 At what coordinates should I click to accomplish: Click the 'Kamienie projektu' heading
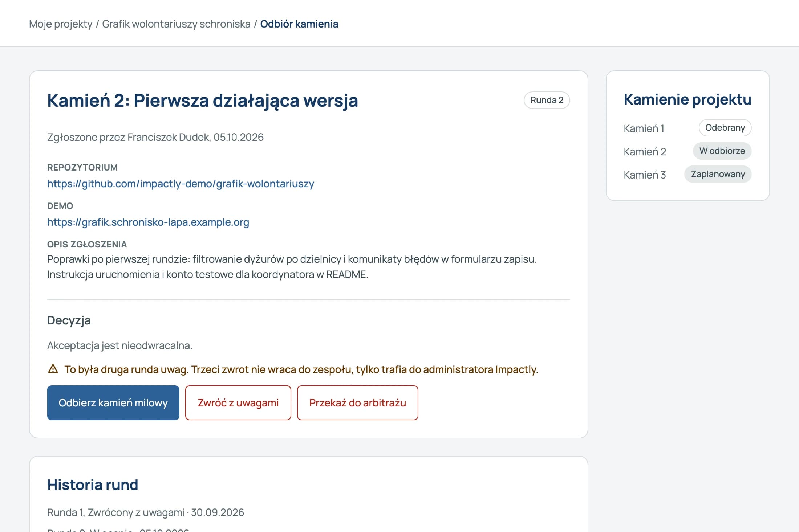pos(688,99)
